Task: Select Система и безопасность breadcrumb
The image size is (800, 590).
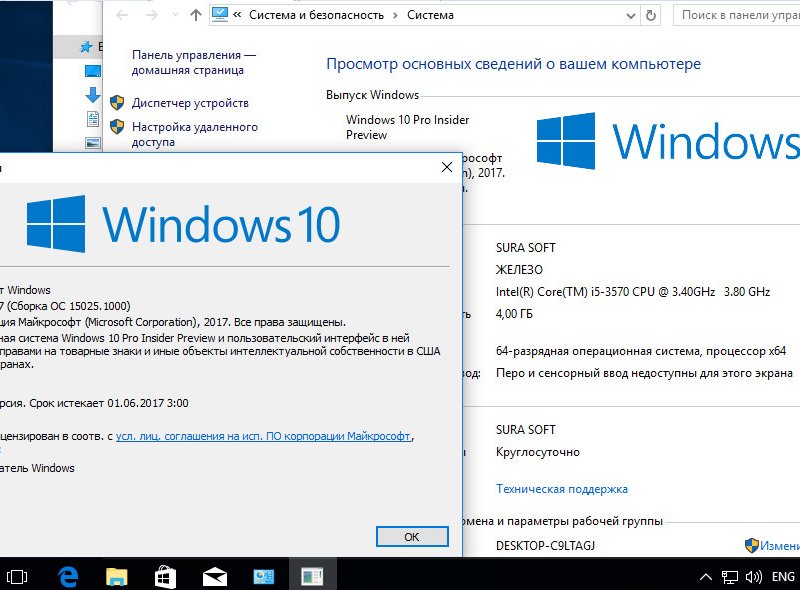Action: point(316,15)
